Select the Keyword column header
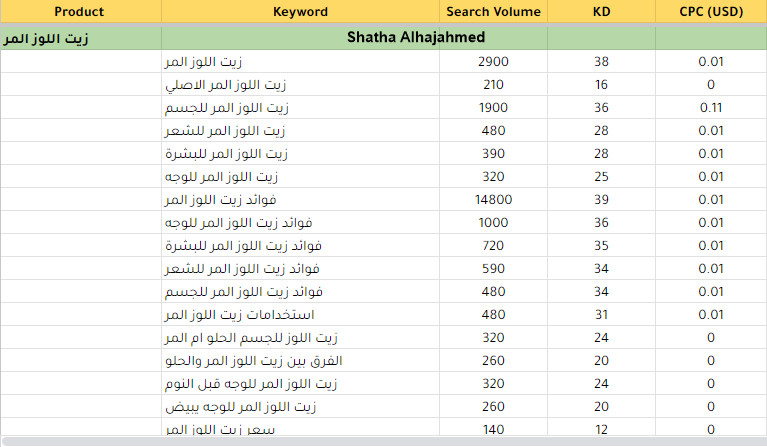767x447 pixels. [x=300, y=12]
